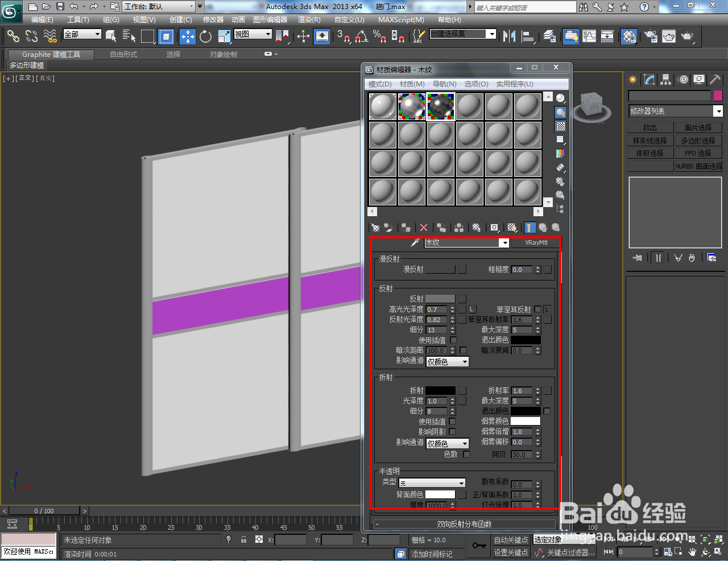This screenshot has height=561, width=728.
Task: Toggle material editor sample background checker icon
Action: click(561, 126)
